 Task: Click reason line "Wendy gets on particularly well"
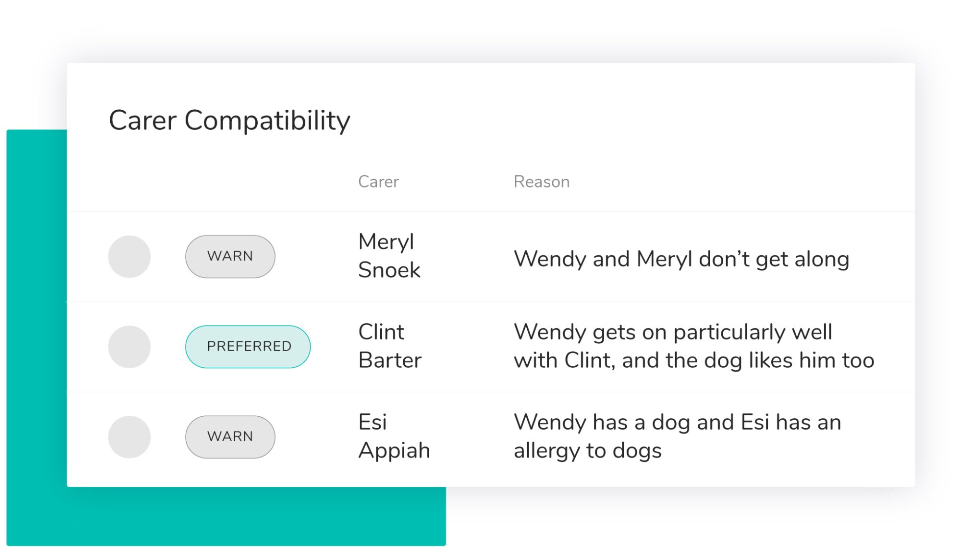tap(673, 332)
